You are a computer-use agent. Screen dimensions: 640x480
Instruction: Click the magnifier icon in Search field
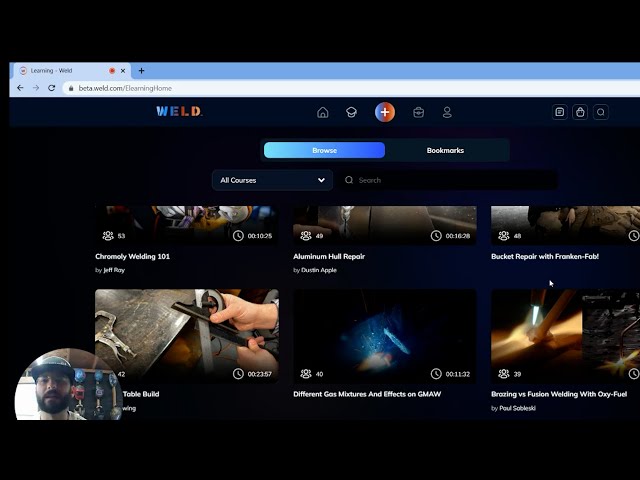click(349, 180)
